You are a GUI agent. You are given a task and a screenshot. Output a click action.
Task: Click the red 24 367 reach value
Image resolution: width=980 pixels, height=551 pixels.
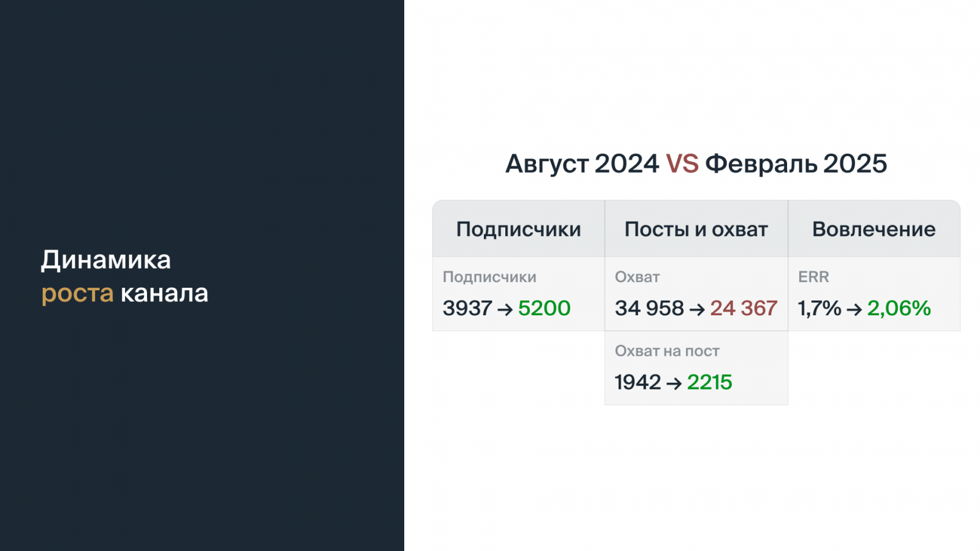[x=744, y=308]
